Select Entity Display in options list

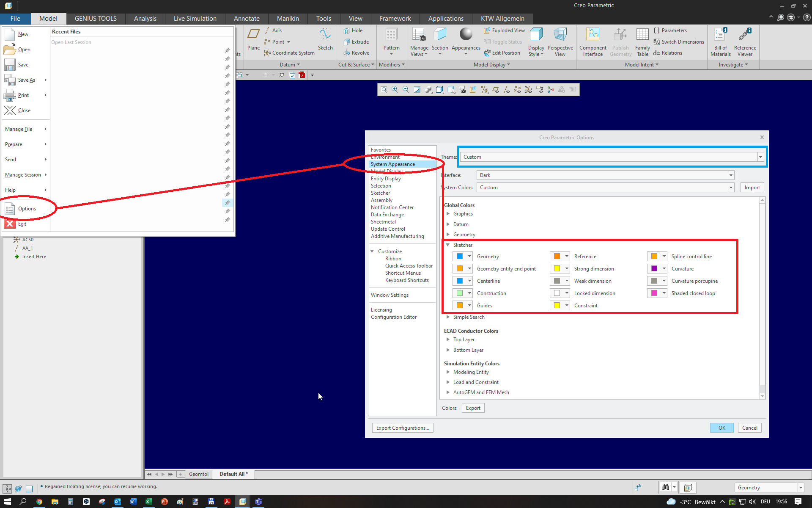386,179
